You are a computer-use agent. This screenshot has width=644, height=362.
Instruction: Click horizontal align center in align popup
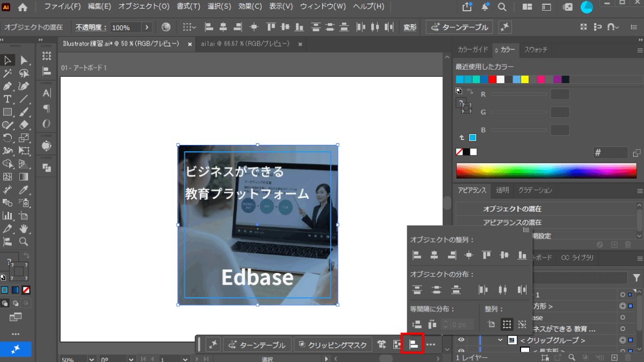click(435, 255)
